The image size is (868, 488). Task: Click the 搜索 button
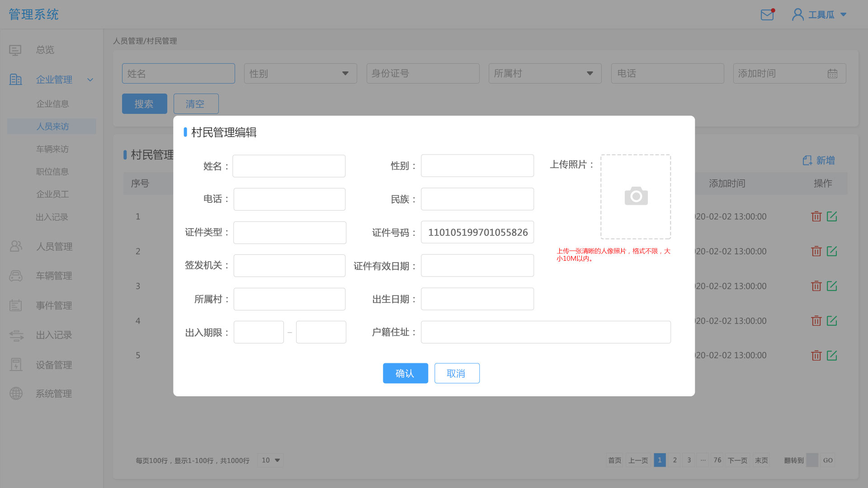click(144, 104)
